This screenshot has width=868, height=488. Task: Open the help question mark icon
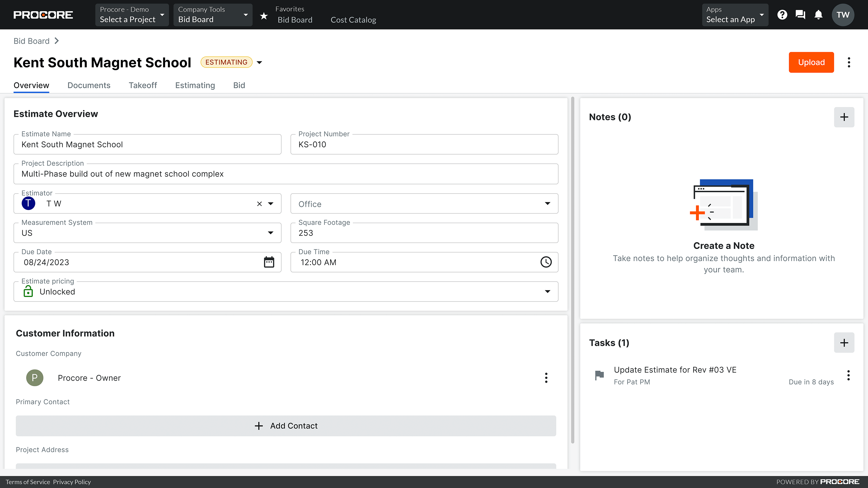[x=782, y=14]
